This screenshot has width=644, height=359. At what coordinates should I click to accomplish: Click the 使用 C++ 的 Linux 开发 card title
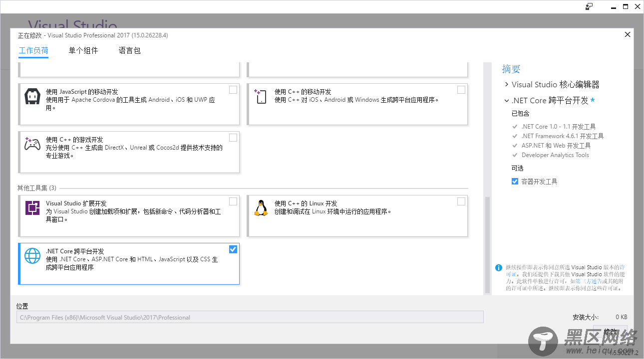tap(306, 203)
